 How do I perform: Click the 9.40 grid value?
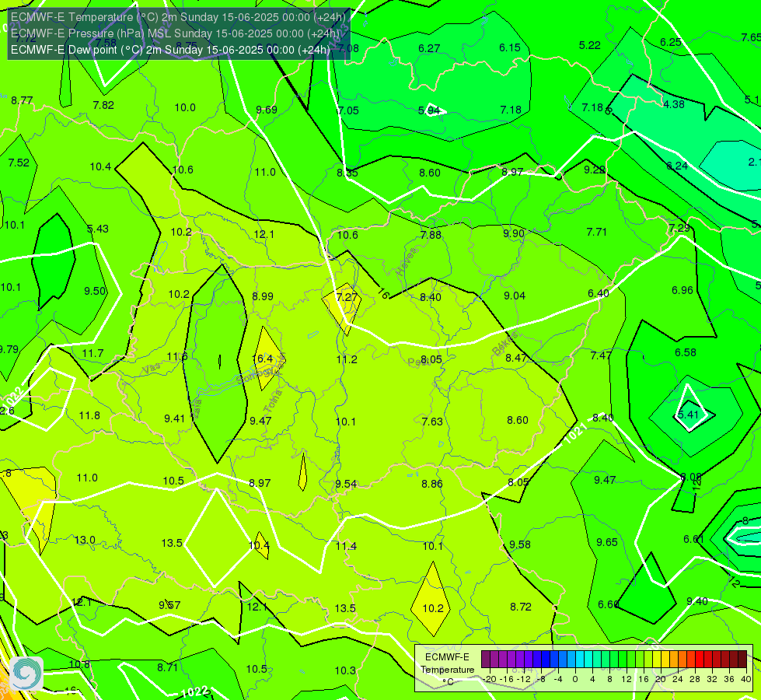click(697, 601)
